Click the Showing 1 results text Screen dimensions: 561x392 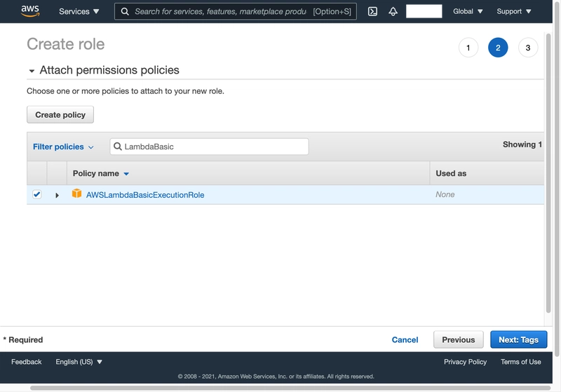[522, 144]
